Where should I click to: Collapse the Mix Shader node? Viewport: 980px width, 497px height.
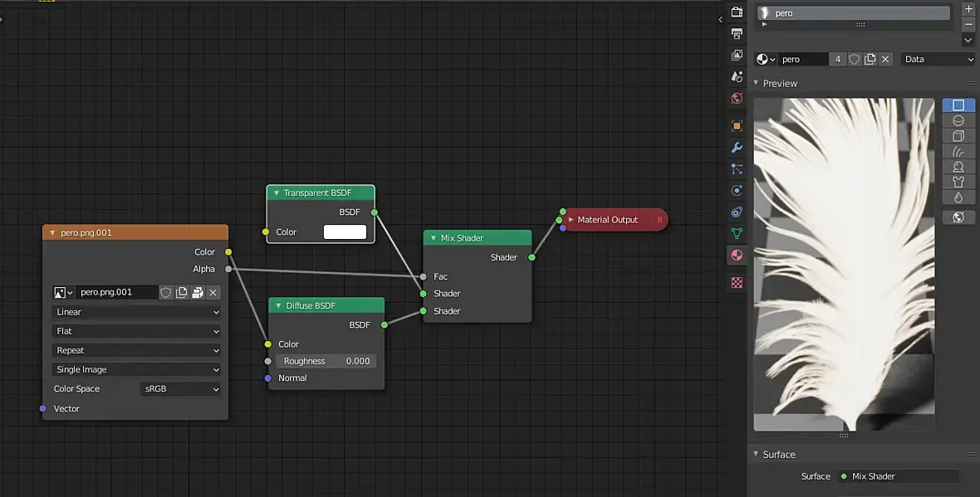tap(434, 238)
